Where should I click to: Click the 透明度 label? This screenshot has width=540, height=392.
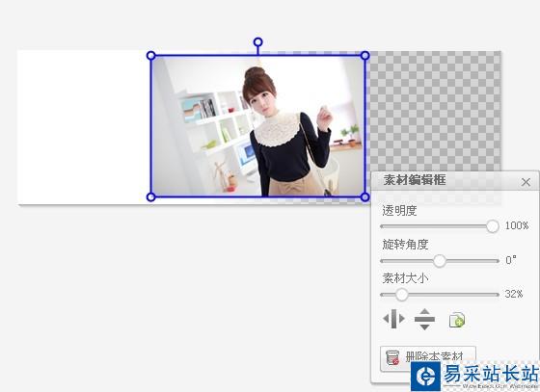point(399,210)
